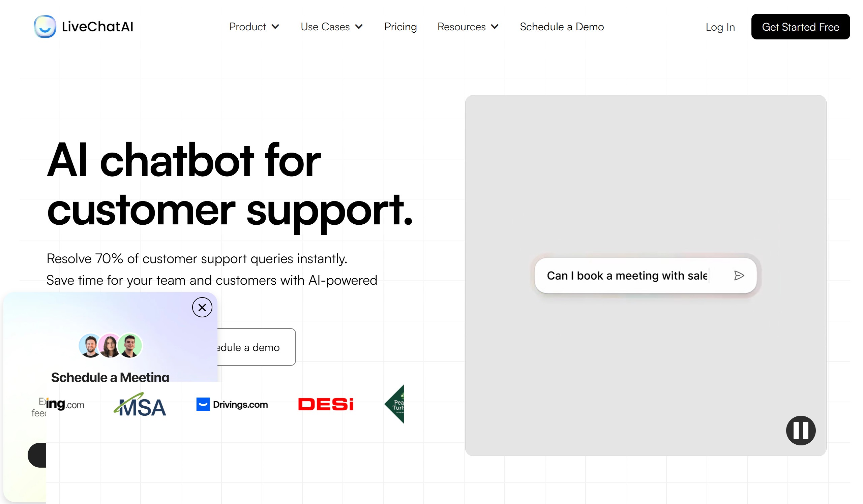The height and width of the screenshot is (504, 863).
Task: Click the Drivings.com logo
Action: [x=232, y=404]
